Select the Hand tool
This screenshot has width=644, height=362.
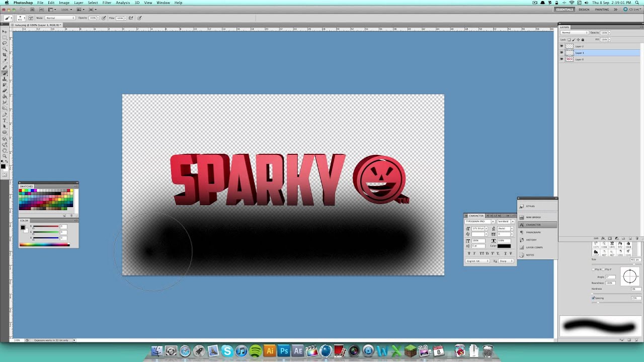(5, 150)
